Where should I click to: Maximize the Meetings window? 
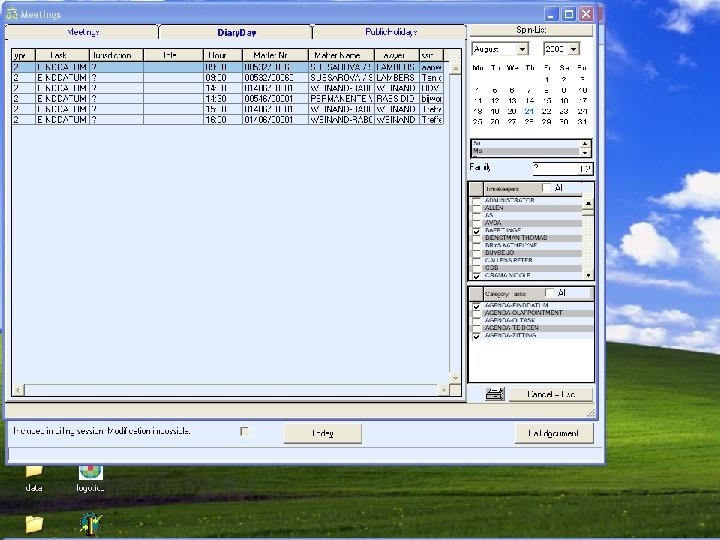tap(568, 14)
